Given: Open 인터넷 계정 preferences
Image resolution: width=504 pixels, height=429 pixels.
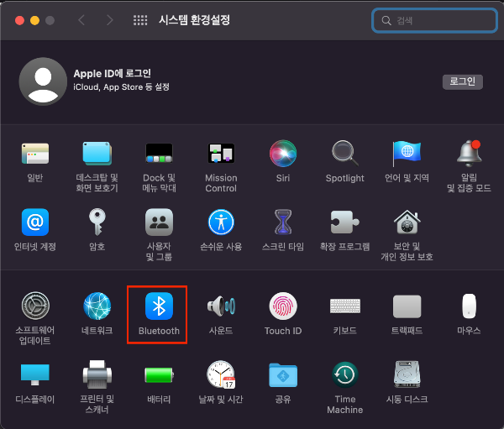Looking at the screenshot, I should (x=35, y=222).
